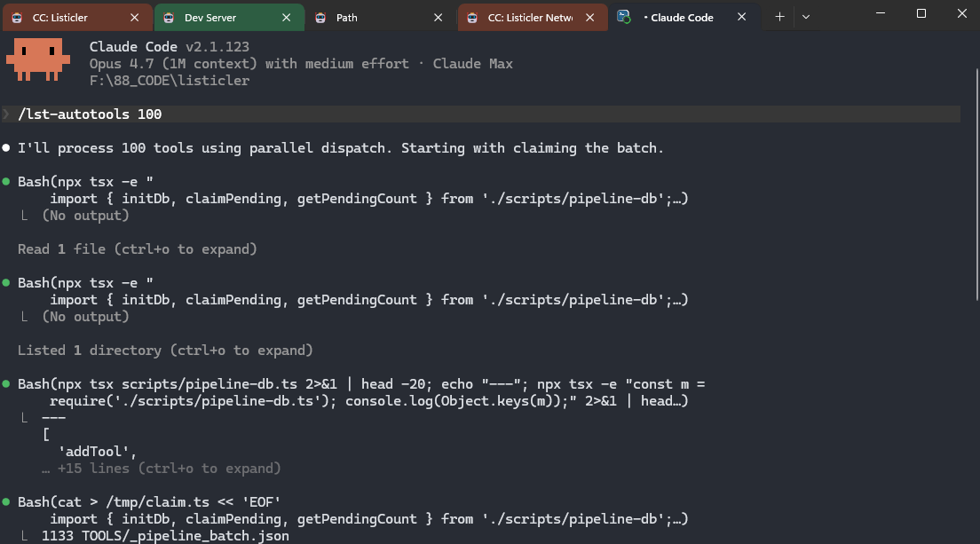Click '1133 TOOLS/_pipeline_batch.json' output
The height and width of the screenshot is (544, 980).
(166, 536)
